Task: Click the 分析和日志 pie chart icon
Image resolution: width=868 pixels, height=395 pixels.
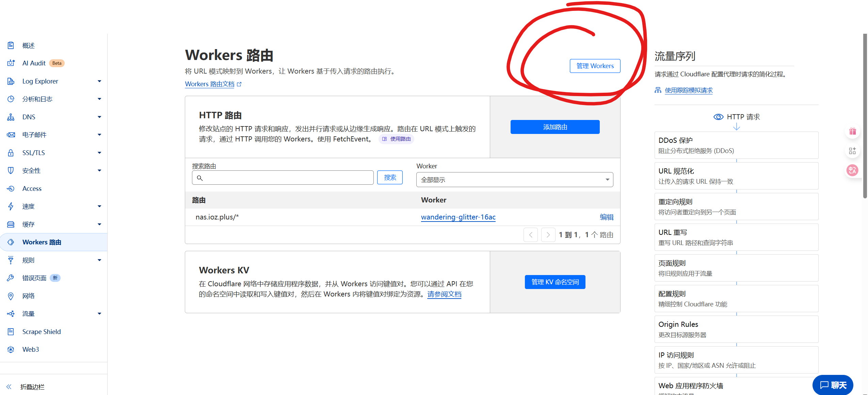Action: point(11,99)
